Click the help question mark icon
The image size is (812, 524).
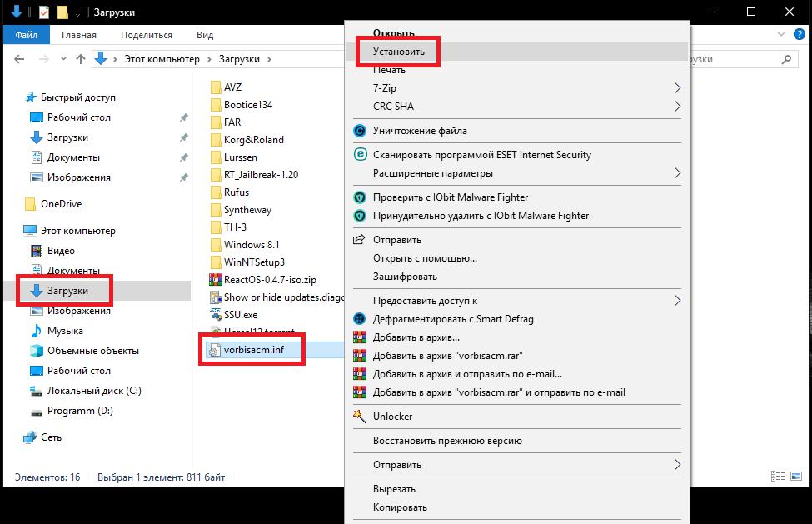coord(800,35)
